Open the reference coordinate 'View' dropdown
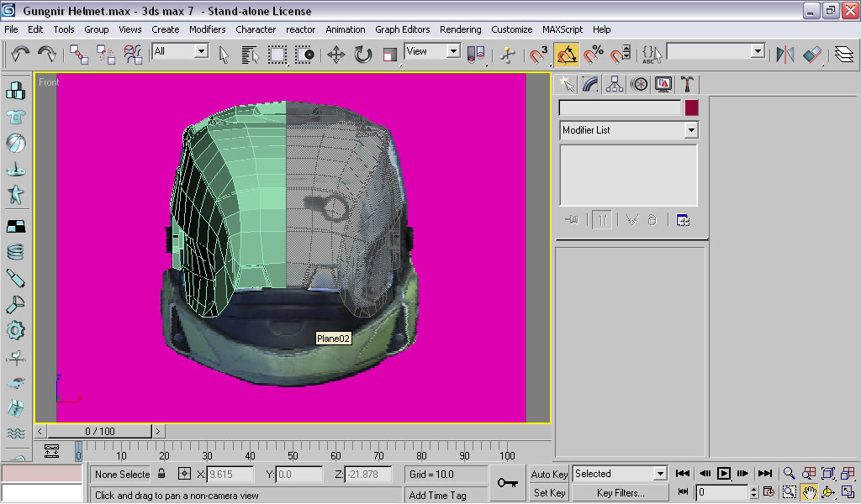Image resolution: width=861 pixels, height=504 pixels. [x=453, y=52]
